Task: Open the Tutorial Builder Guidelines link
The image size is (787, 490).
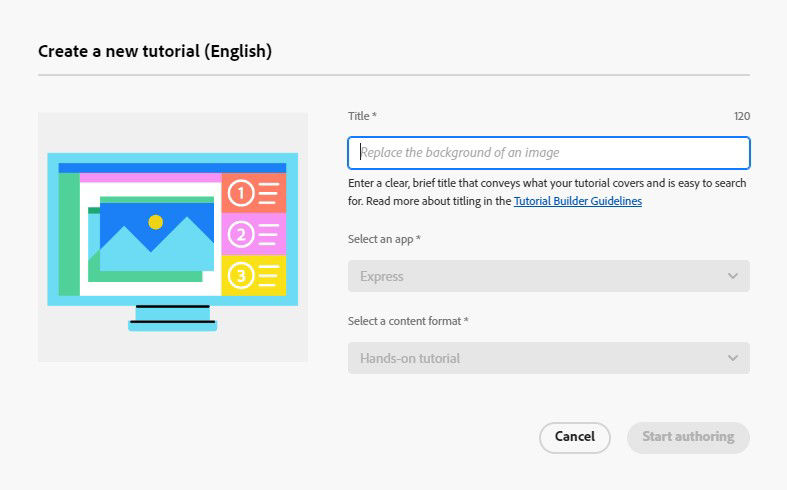Action: (x=577, y=201)
